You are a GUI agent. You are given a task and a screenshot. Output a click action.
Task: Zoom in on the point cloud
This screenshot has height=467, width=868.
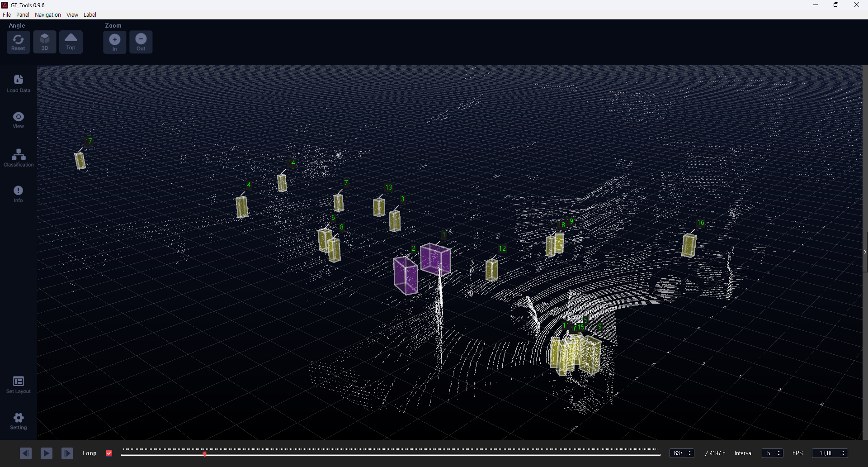click(x=115, y=42)
